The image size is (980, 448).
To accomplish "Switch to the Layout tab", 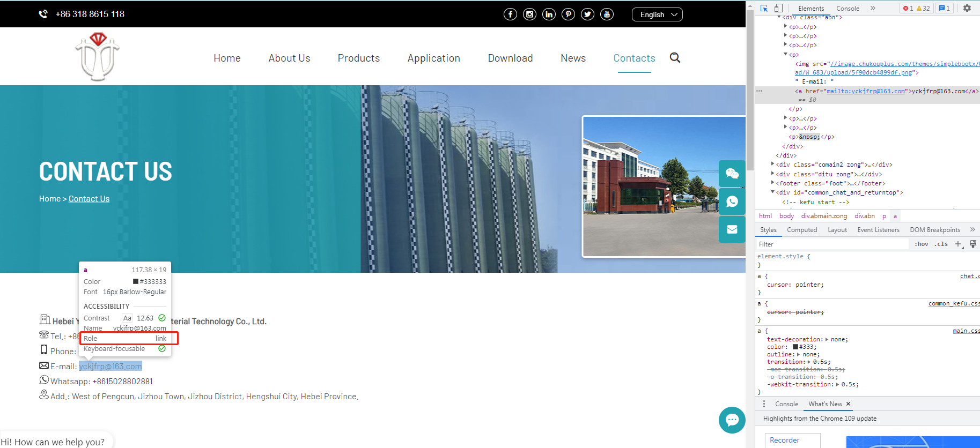I will pyautogui.click(x=837, y=229).
